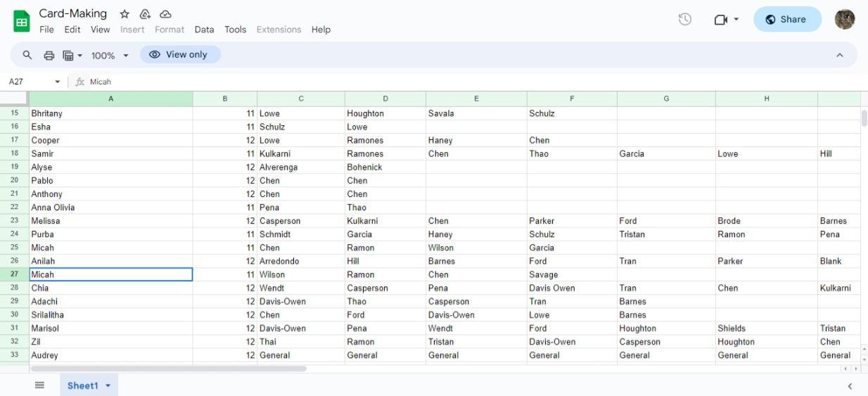This screenshot has height=396, width=868.
Task: Collapse the toolbar with the chevron
Action: point(839,55)
